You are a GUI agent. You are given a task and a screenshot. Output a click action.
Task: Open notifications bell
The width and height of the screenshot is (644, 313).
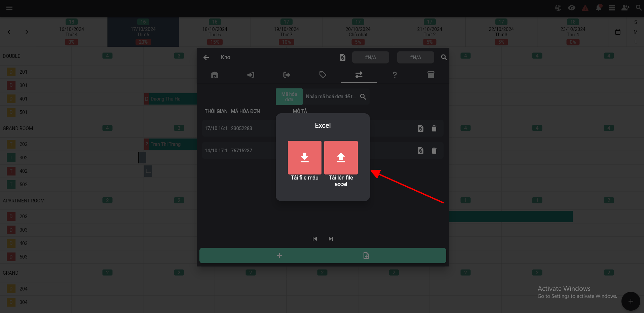(599, 8)
